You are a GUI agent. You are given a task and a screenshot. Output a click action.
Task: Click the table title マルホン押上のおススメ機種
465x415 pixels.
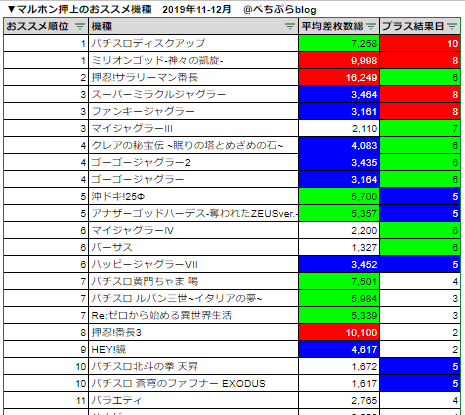coord(84,9)
